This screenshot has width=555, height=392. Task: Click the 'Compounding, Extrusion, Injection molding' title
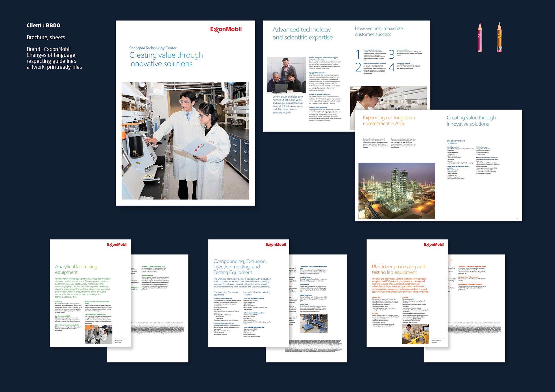[240, 267]
